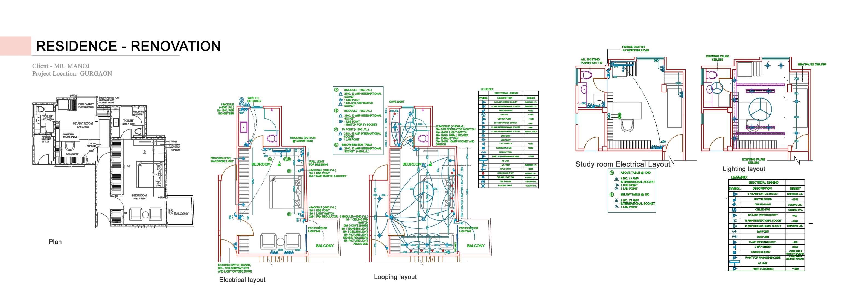Click the purple wash basin in Electrical layout

pos(243,128)
